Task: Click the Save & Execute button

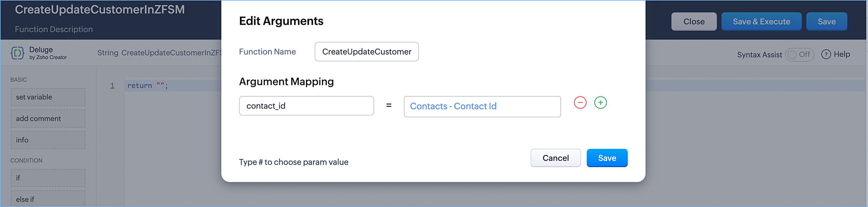Action: [761, 22]
